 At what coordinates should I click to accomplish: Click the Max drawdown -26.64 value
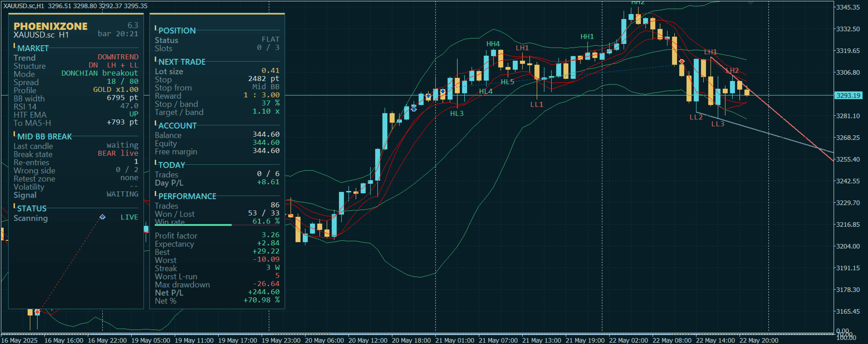click(x=266, y=283)
